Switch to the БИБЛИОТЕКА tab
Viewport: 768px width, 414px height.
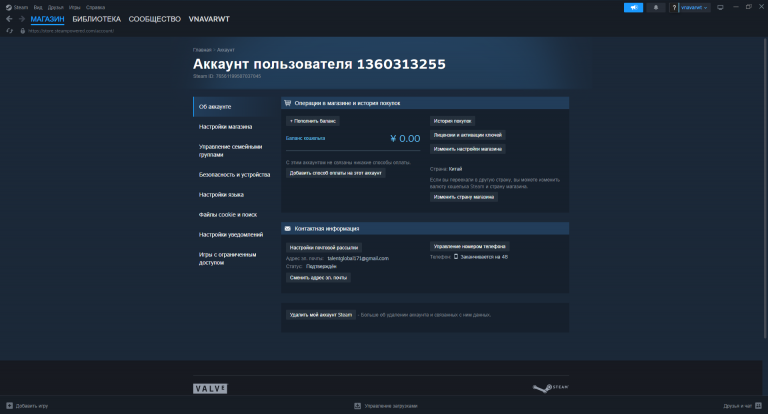click(x=96, y=19)
